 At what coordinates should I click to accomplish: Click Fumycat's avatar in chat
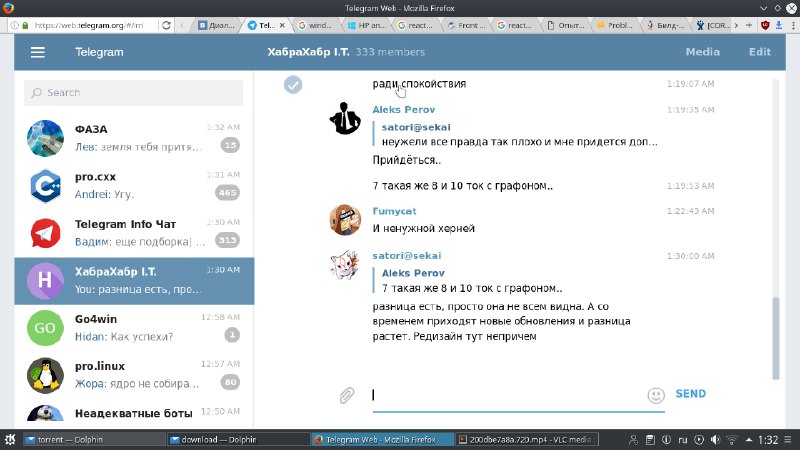pyautogui.click(x=345, y=220)
